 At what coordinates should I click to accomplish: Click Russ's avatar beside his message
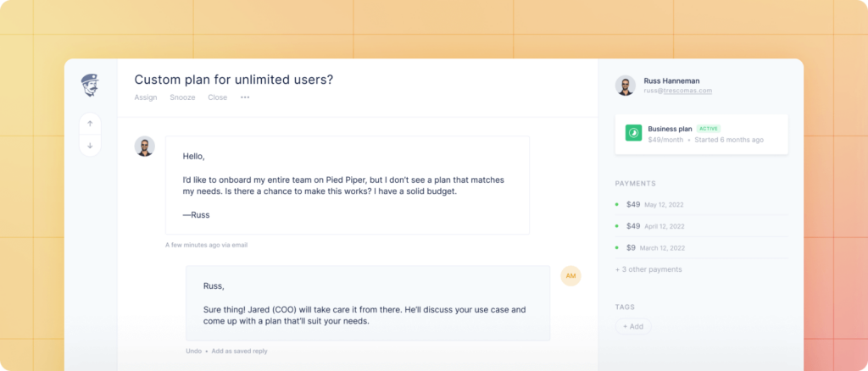[x=145, y=147]
